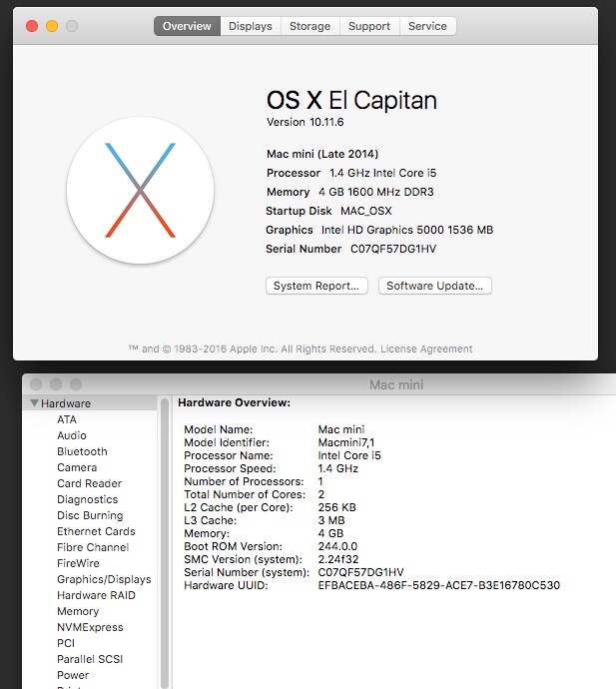Select Fibre Channel in the sidebar
Image resolution: width=616 pixels, height=689 pixels.
[x=93, y=547]
